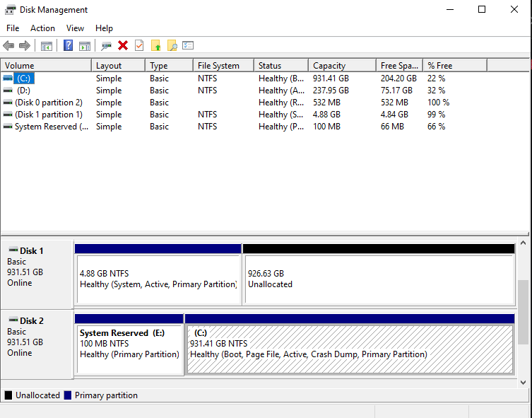Click the 100 % free cell
Viewport: 532px width, 418px height.
[438, 103]
